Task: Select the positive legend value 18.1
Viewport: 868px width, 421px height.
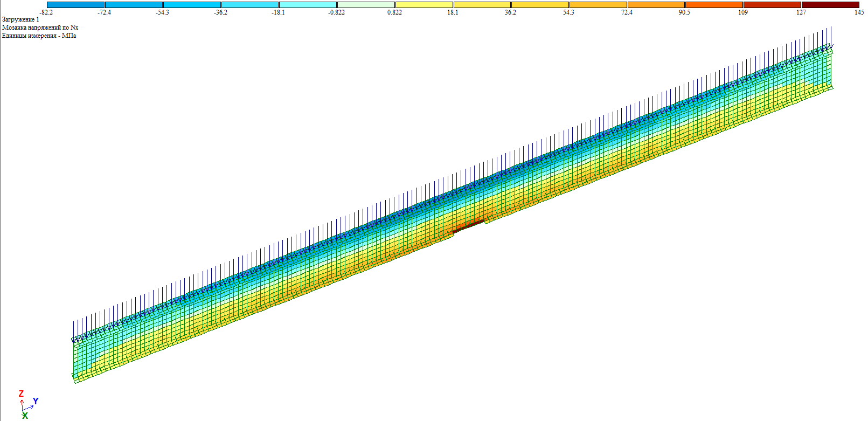Action: tap(453, 12)
